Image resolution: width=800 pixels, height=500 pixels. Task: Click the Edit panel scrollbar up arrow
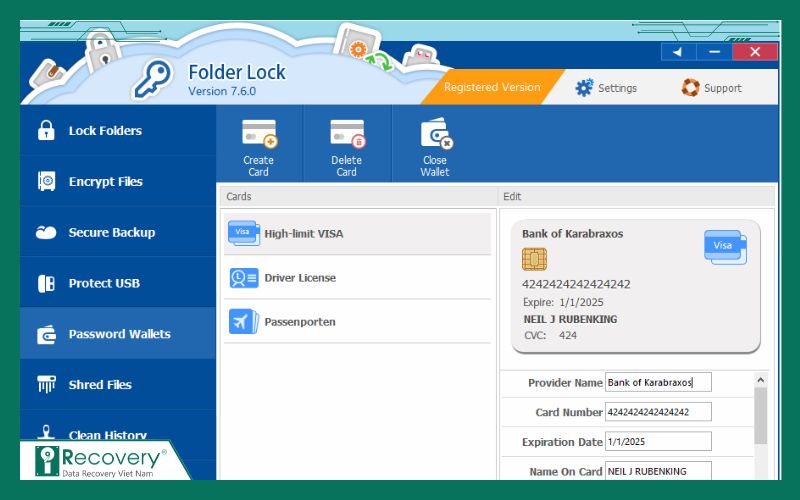[x=760, y=380]
